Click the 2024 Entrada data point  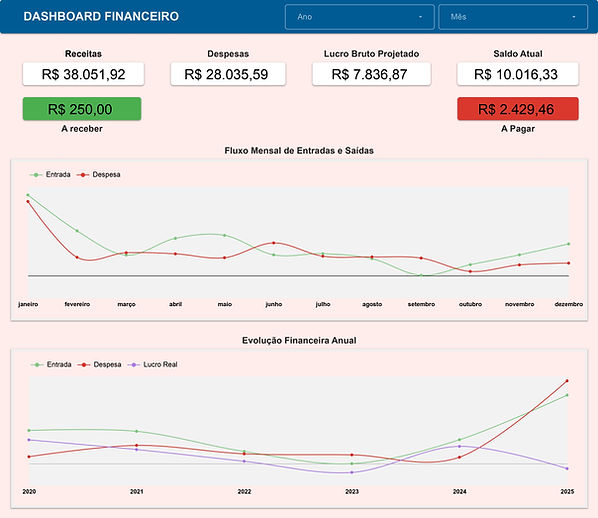click(x=459, y=440)
